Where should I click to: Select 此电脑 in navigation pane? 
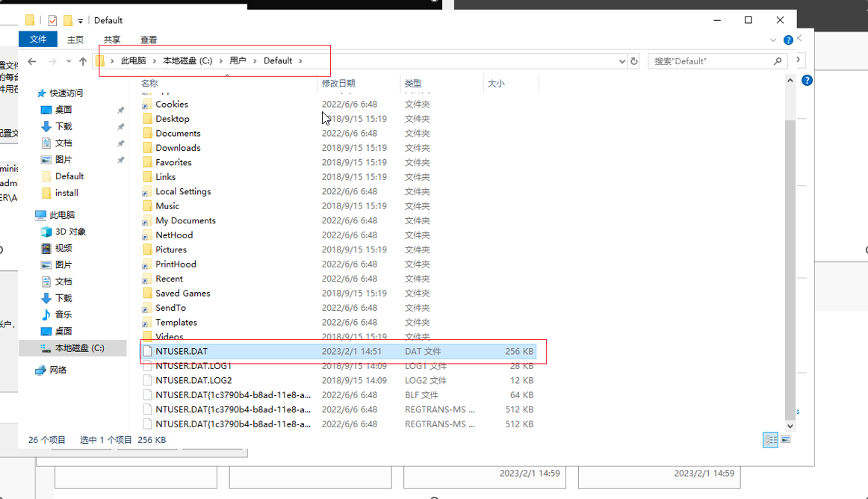[62, 215]
